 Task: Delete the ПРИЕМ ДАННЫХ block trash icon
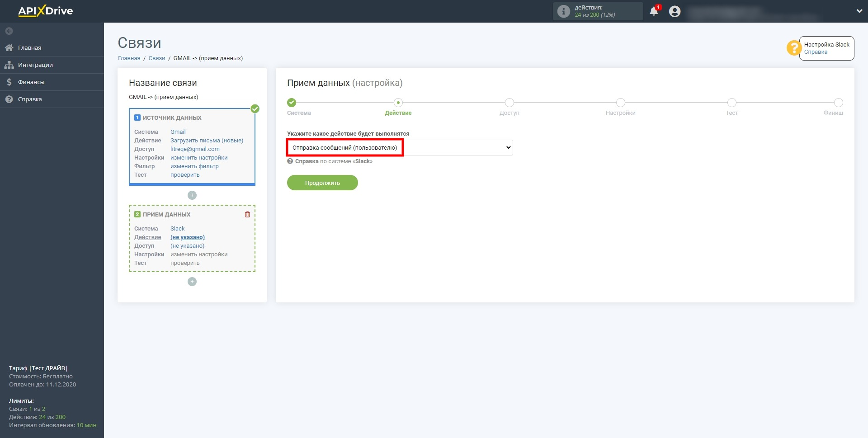pyautogui.click(x=247, y=214)
